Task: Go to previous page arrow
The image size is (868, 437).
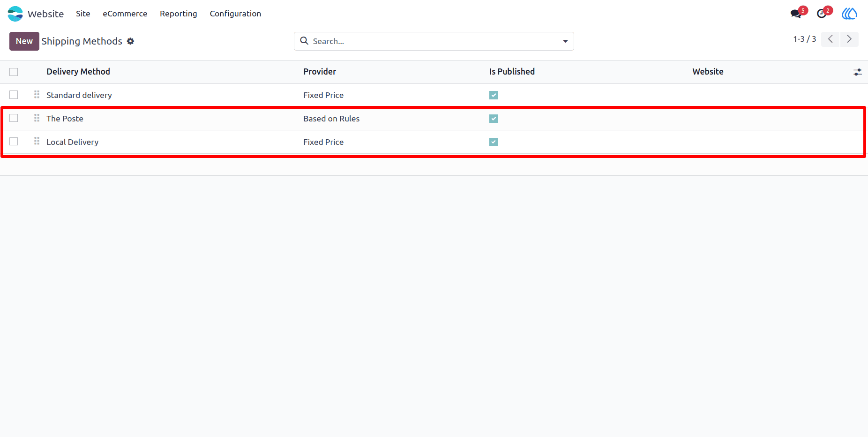Action: [x=830, y=39]
